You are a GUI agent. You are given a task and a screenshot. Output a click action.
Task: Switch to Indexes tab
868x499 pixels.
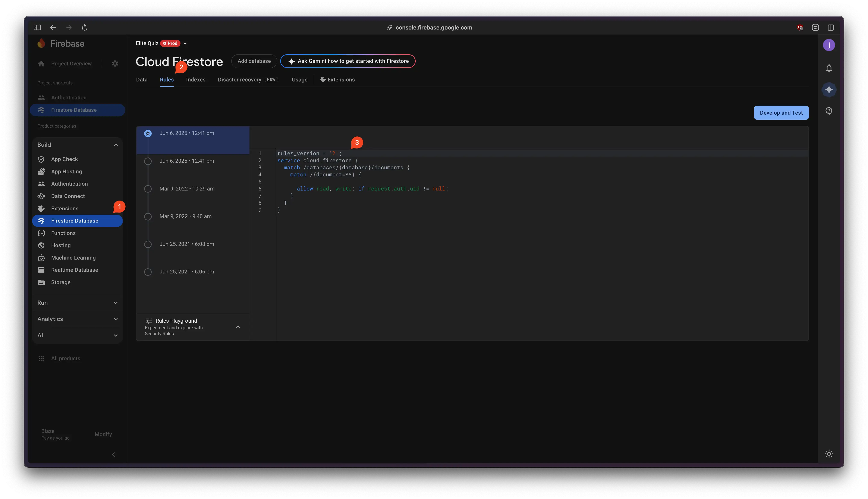point(196,80)
